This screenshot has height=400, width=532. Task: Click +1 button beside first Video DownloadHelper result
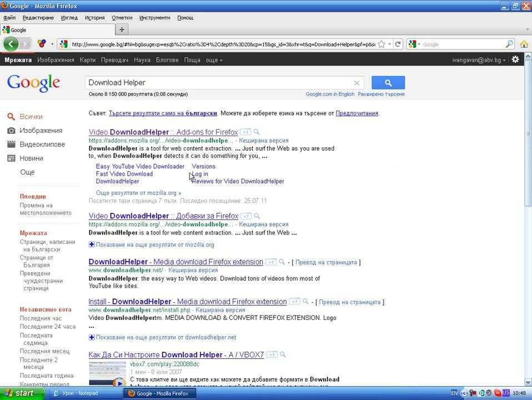point(245,132)
